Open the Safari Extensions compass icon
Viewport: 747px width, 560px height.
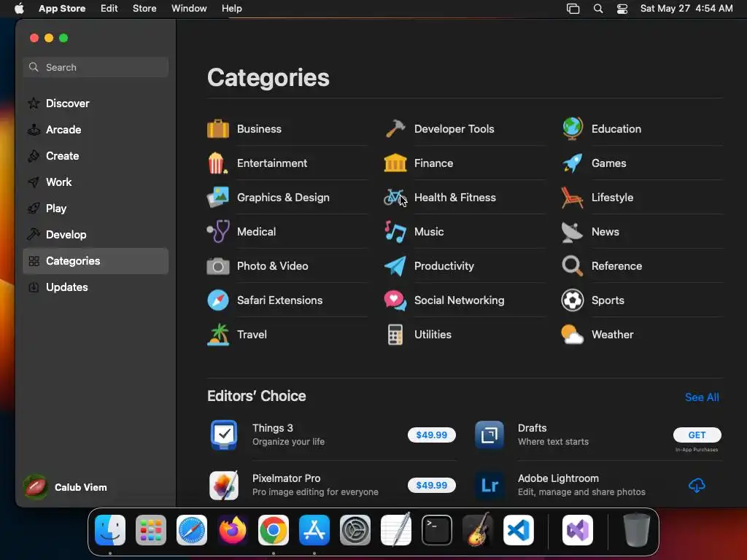[x=217, y=300]
